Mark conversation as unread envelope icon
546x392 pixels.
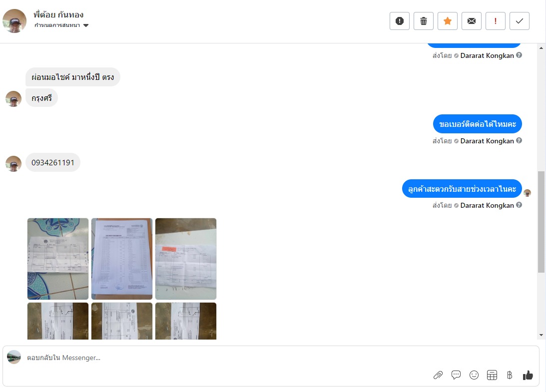coord(472,21)
